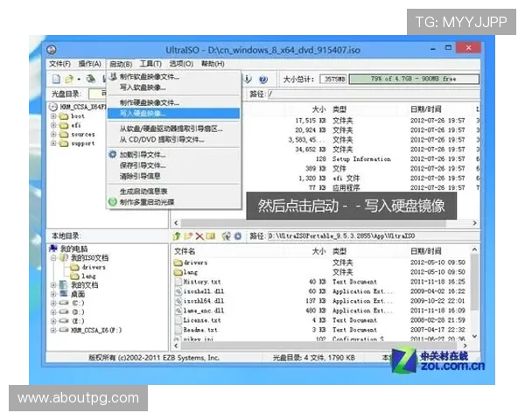Click the isoshell.dll file icon
Screen dimensions: 525x420
[x=178, y=291]
